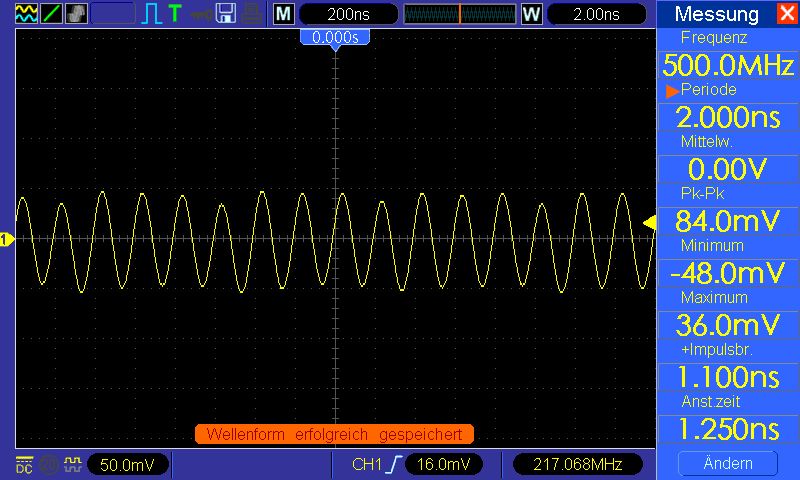The height and width of the screenshot is (480, 800).
Task: Click the M main timebase icon
Action: 284,14
